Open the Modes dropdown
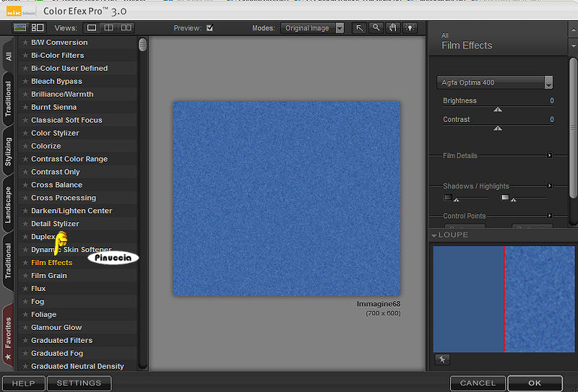578x392 pixels. tap(312, 28)
